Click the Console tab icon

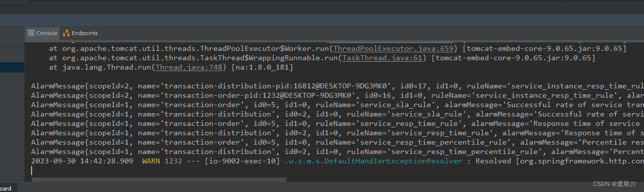[x=31, y=33]
